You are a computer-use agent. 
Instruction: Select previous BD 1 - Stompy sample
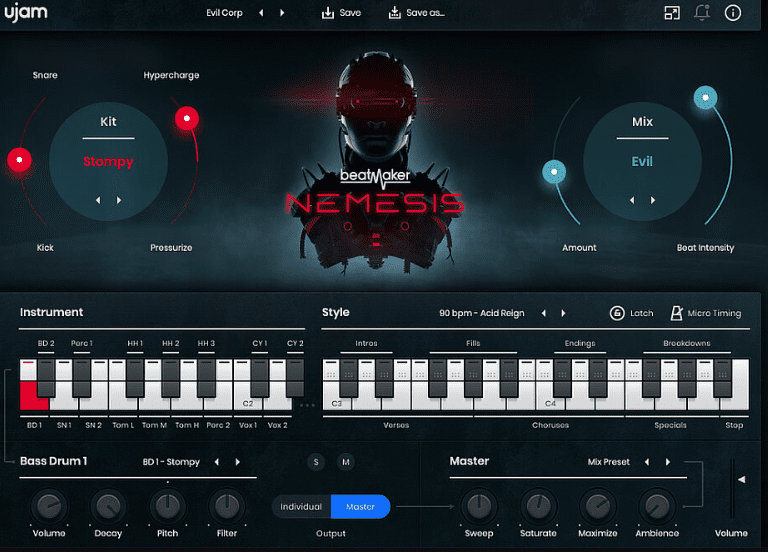(x=216, y=462)
